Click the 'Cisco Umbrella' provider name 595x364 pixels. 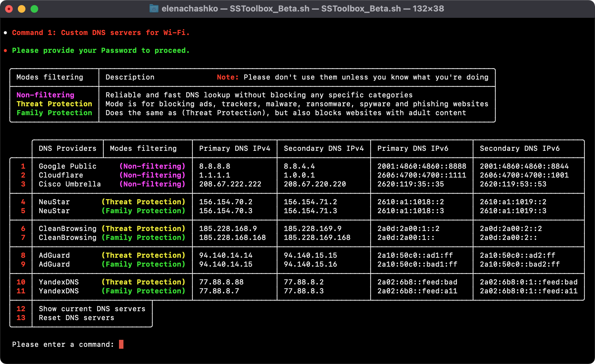click(70, 184)
